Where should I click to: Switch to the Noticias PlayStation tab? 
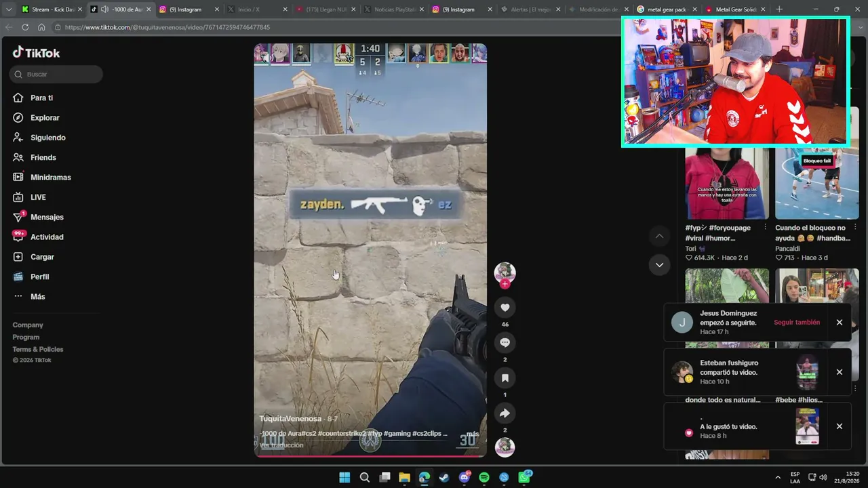(393, 9)
